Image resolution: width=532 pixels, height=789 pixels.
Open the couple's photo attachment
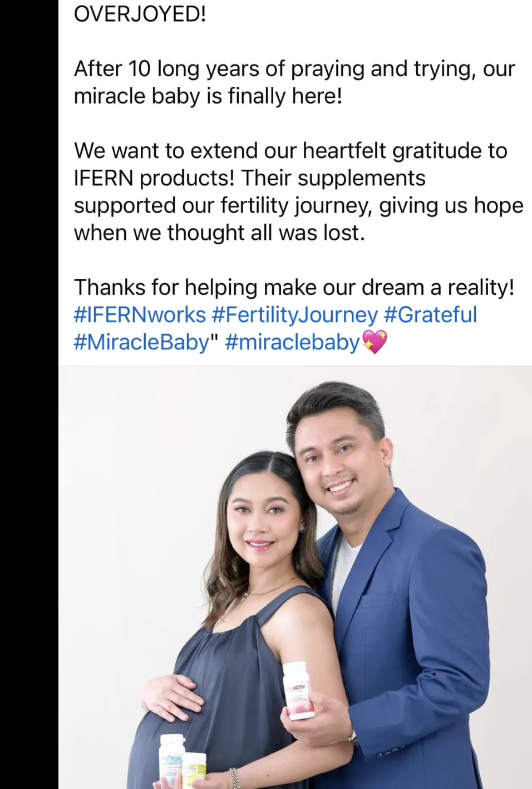pos(295,578)
